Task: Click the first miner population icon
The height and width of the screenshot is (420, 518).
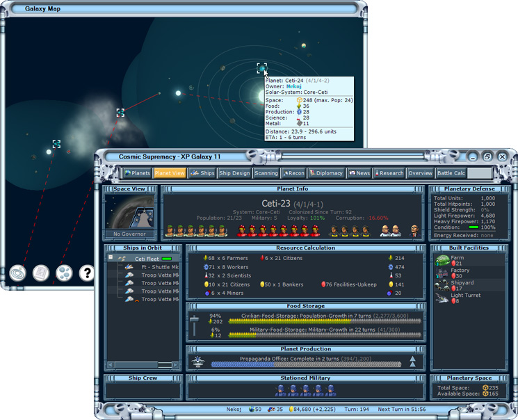Action: pos(334,231)
